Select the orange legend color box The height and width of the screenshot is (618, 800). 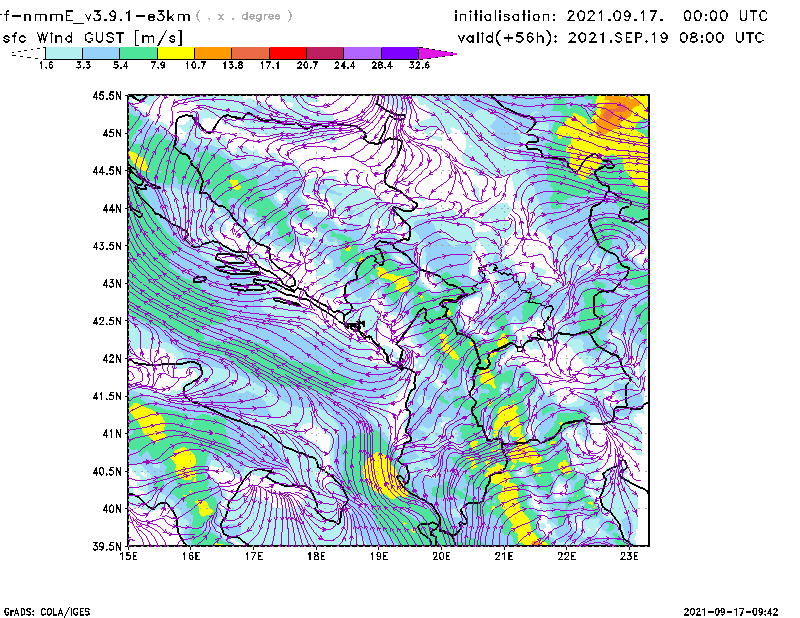pyautogui.click(x=213, y=53)
